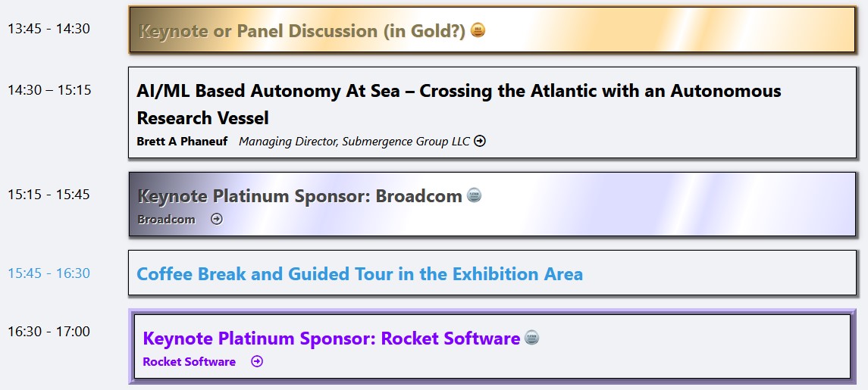The height and width of the screenshot is (390, 868).
Task: Click the platinum badge next to Rocket Software title
Action: (x=532, y=338)
